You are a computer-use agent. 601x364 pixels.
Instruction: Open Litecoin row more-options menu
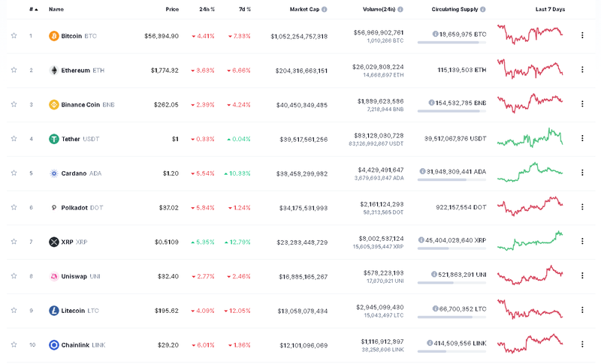[582, 310]
